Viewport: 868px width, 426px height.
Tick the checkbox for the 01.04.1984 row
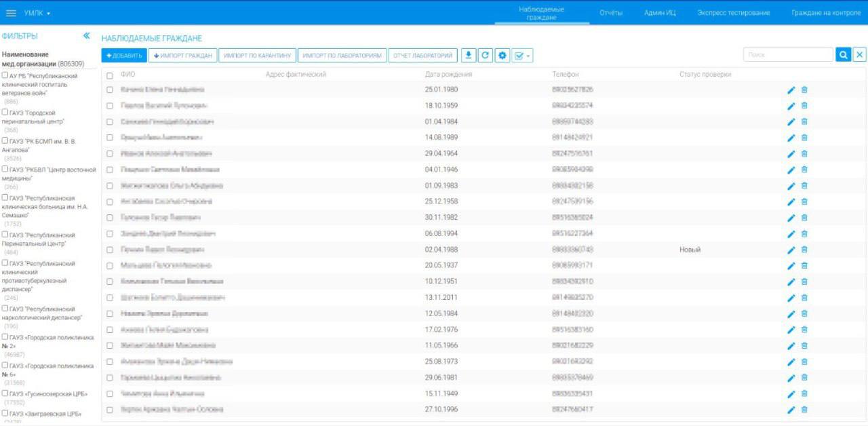(x=110, y=122)
